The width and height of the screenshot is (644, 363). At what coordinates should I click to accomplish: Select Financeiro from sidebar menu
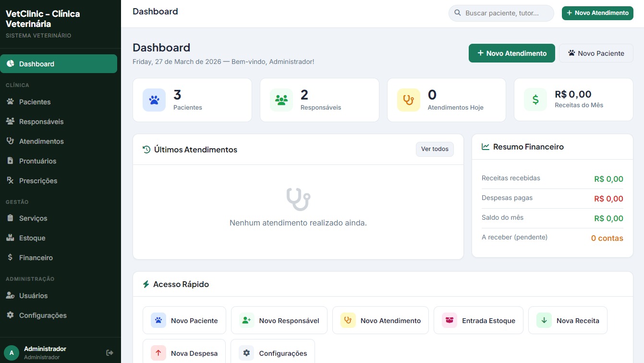click(36, 258)
